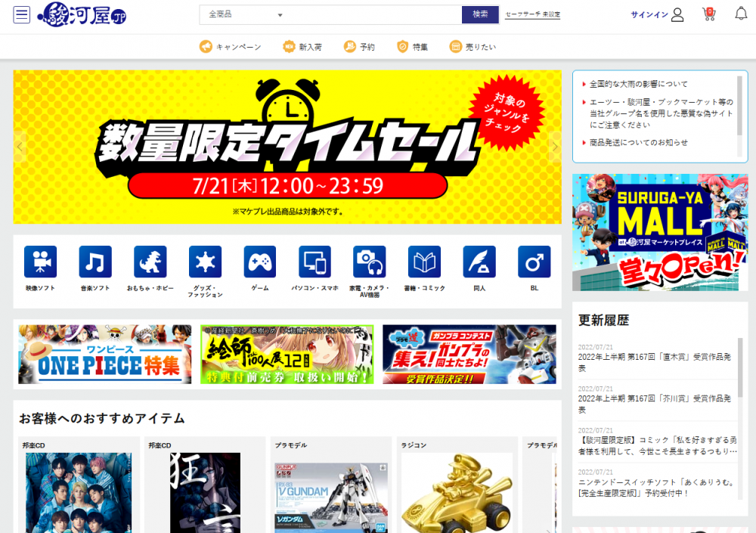Image resolution: width=756 pixels, height=533 pixels.
Task: Open the 新入荷 new arrivals menu
Action: coord(302,47)
